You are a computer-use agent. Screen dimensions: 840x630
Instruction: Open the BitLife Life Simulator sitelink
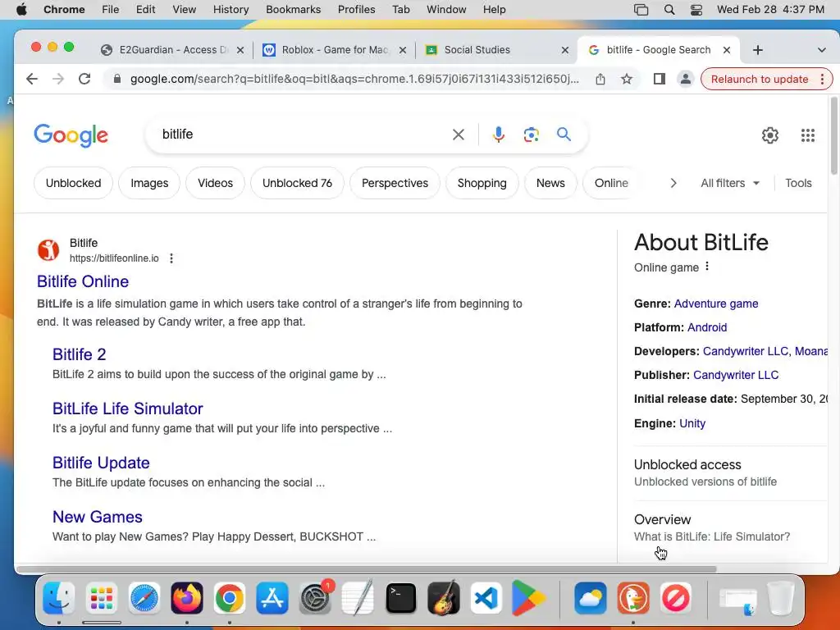tap(127, 409)
